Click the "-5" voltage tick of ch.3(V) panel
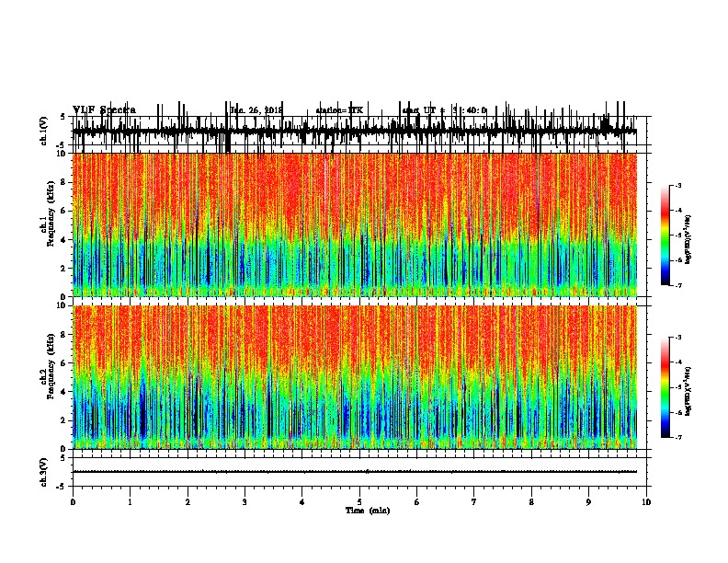The height and width of the screenshot is (563, 728). coord(62,487)
